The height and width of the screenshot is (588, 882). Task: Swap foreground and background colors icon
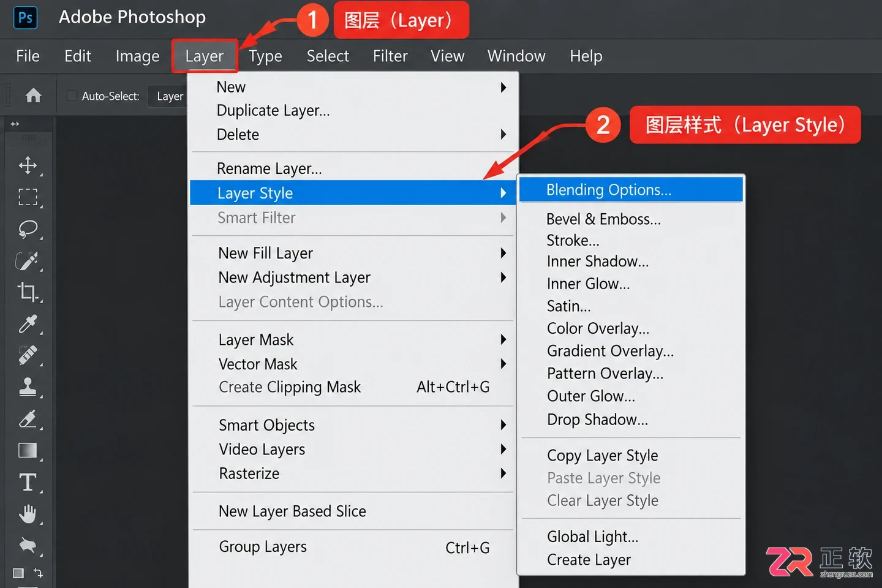pos(38,573)
